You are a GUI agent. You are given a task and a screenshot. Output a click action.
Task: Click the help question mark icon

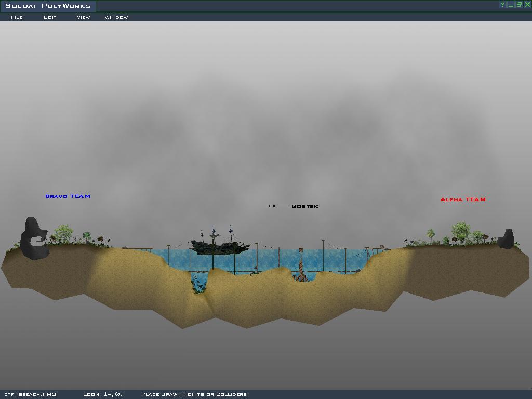502,5
